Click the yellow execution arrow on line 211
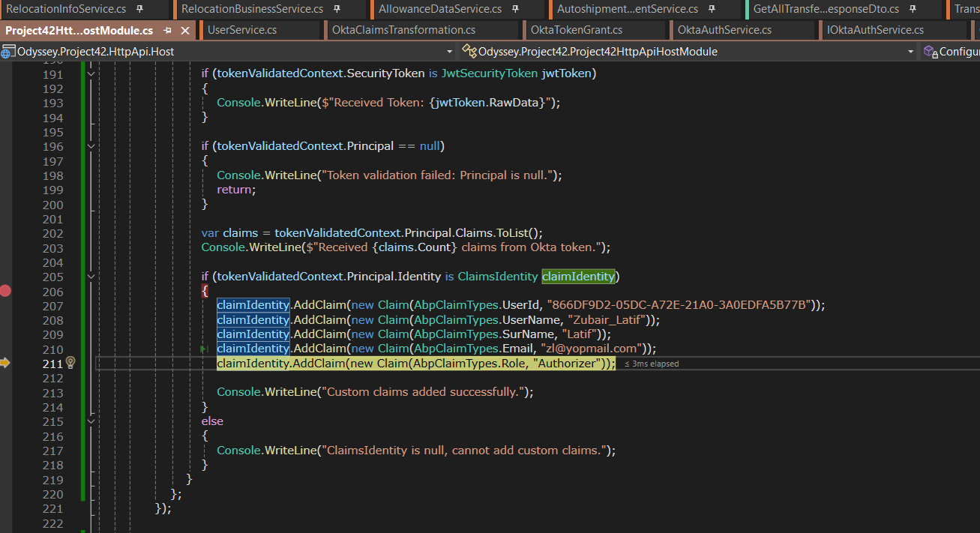Screen dimensions: 980x533 (x=5, y=363)
